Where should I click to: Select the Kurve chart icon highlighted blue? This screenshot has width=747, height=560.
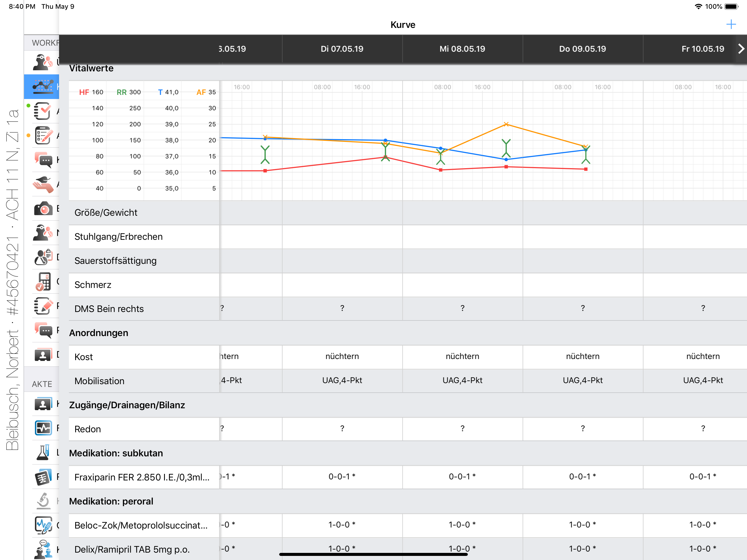coord(43,86)
